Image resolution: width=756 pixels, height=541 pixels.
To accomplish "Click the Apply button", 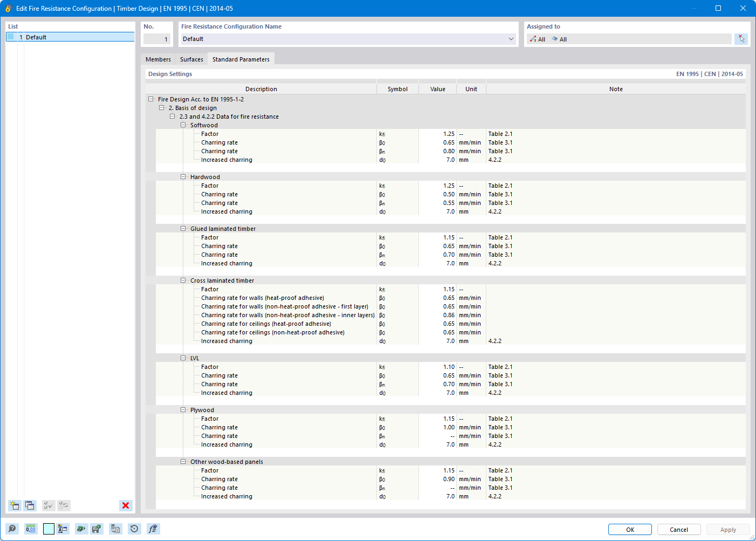I will coord(728,530).
